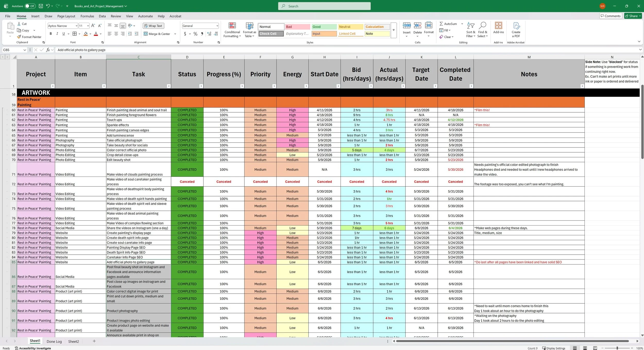Viewport: 644px width, 350px height.
Task: Click Sort & Filter icon
Action: pos(471,26)
